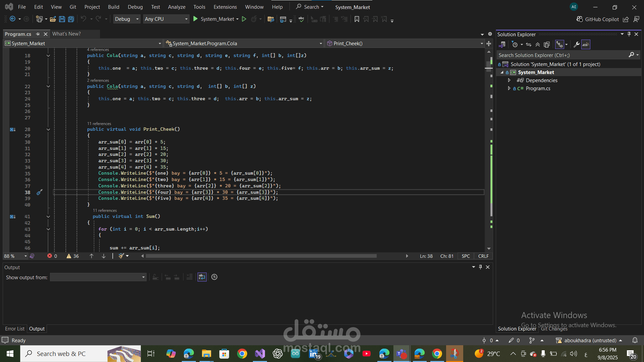Open the Analyze menu

(x=177, y=7)
